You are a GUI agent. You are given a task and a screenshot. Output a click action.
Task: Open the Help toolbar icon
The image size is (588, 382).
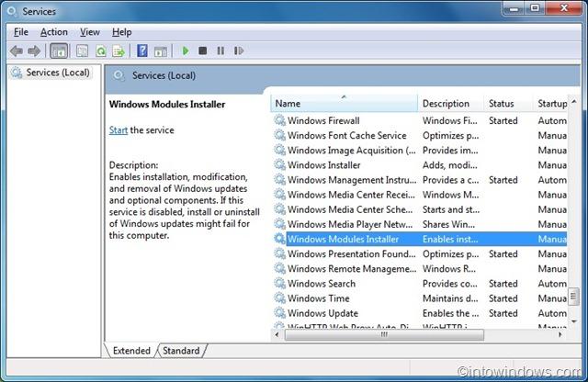[x=142, y=51]
